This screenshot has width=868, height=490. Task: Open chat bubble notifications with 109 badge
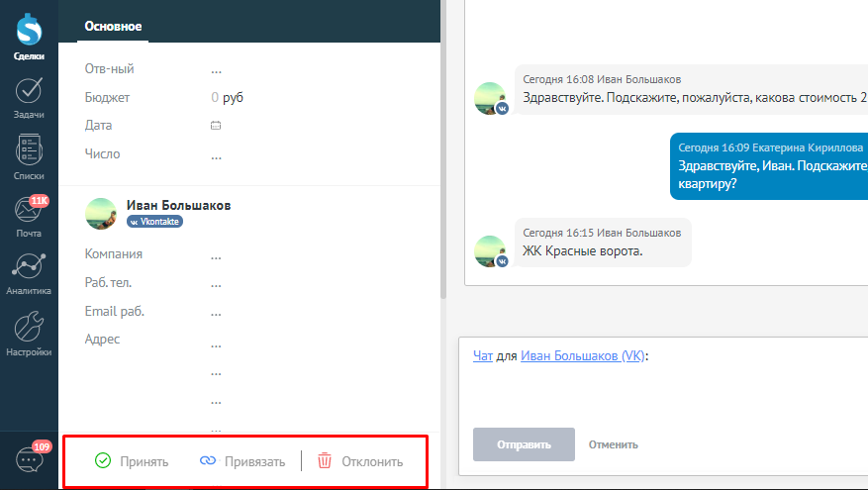click(x=29, y=459)
